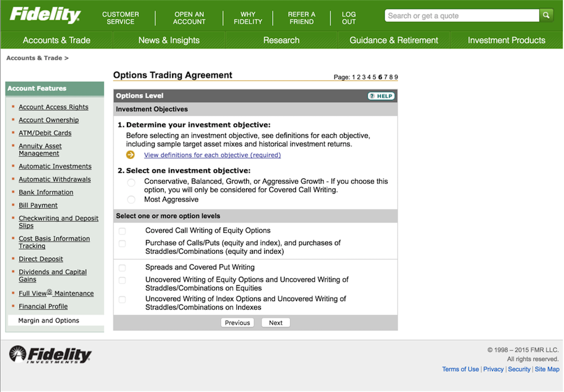Viewport: 564px width, 392px height.
Task: Click the Previous button
Action: (x=237, y=323)
